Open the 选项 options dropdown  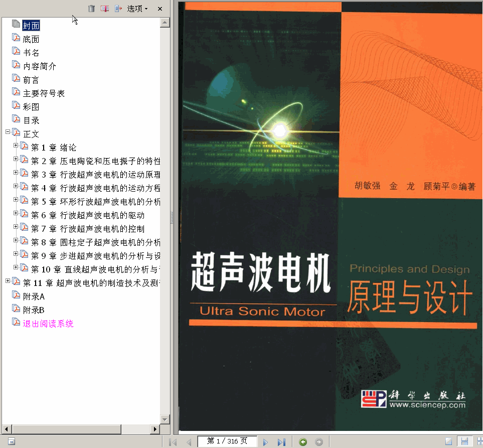(137, 9)
